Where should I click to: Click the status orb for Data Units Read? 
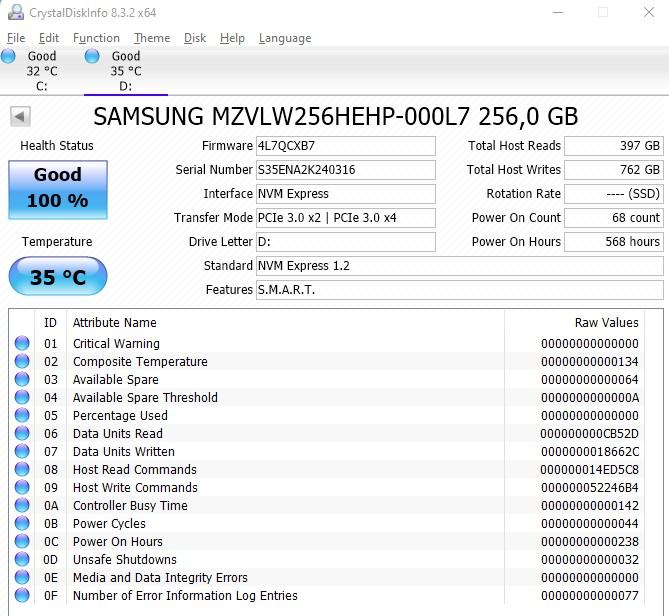coord(22,433)
